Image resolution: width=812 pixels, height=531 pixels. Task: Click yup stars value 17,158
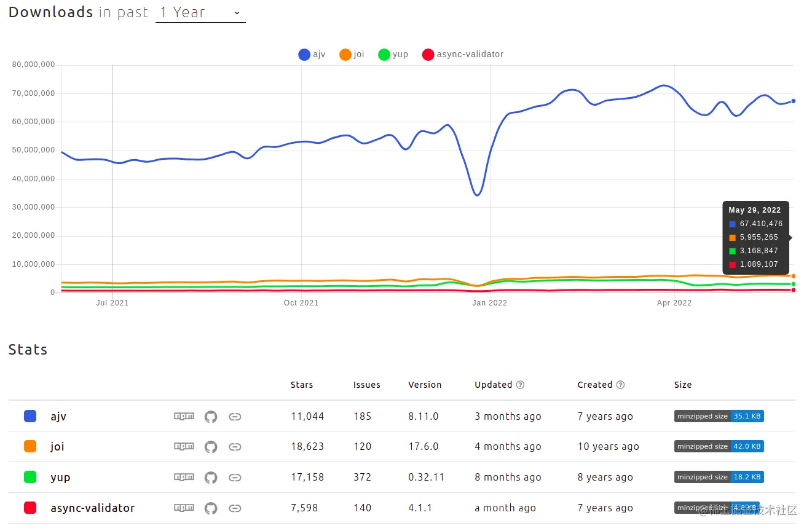pyautogui.click(x=307, y=477)
